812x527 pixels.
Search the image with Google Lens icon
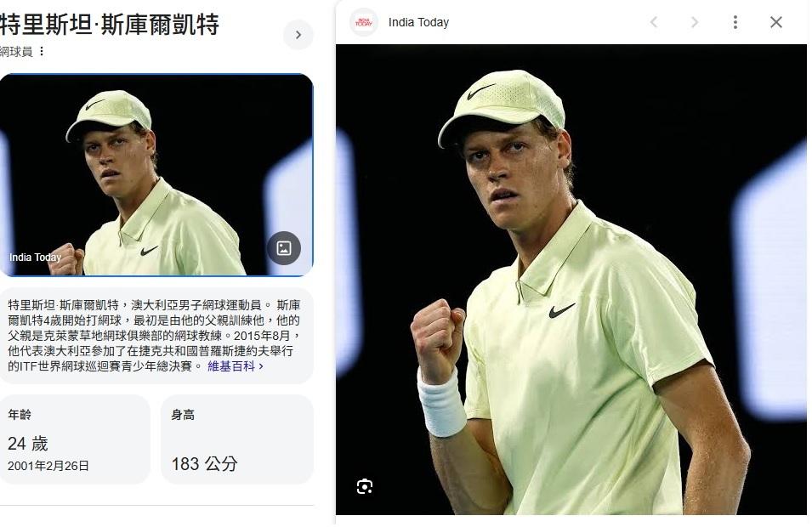(365, 486)
